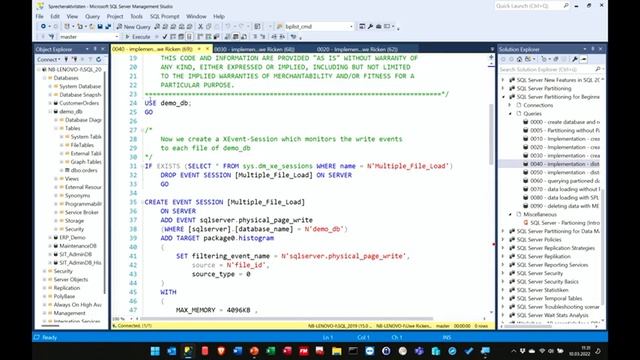This screenshot has width=640, height=360.
Task: Click the New Query toolbar button
Action: tap(133, 27)
